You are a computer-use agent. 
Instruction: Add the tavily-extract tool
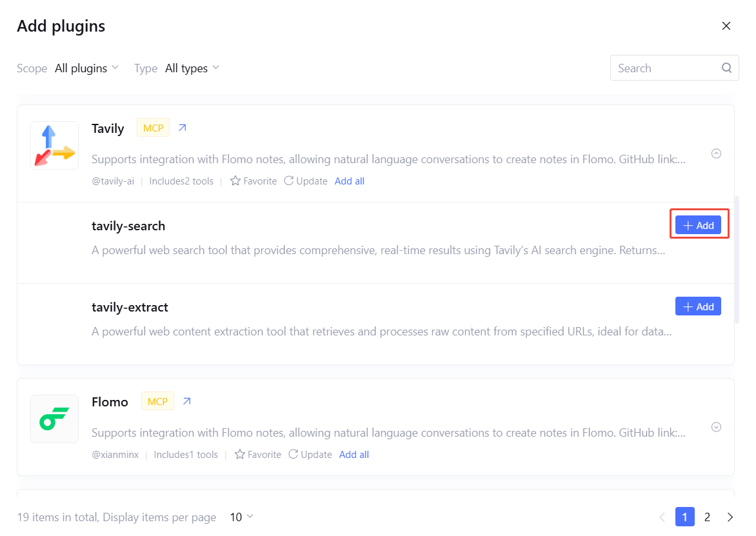click(x=698, y=306)
